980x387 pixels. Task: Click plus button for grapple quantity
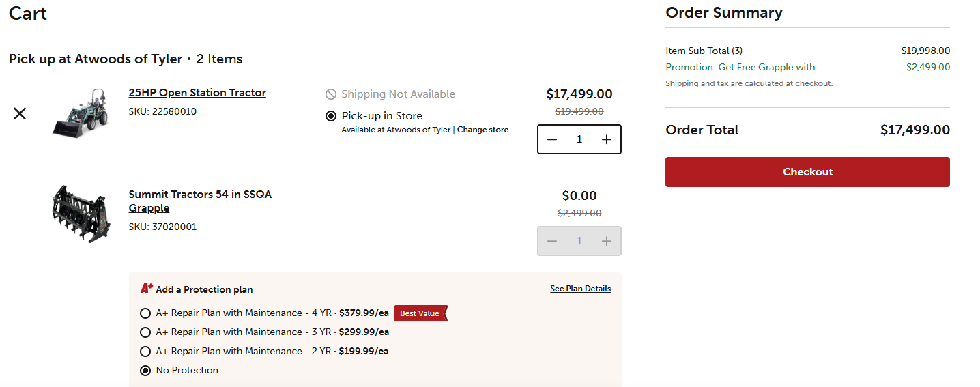click(606, 241)
